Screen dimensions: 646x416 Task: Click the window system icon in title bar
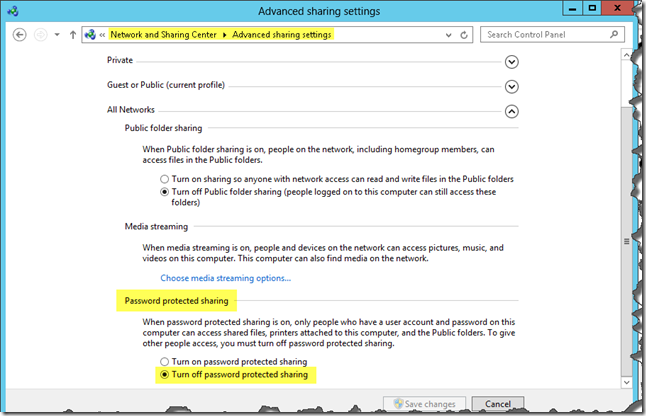click(13, 11)
